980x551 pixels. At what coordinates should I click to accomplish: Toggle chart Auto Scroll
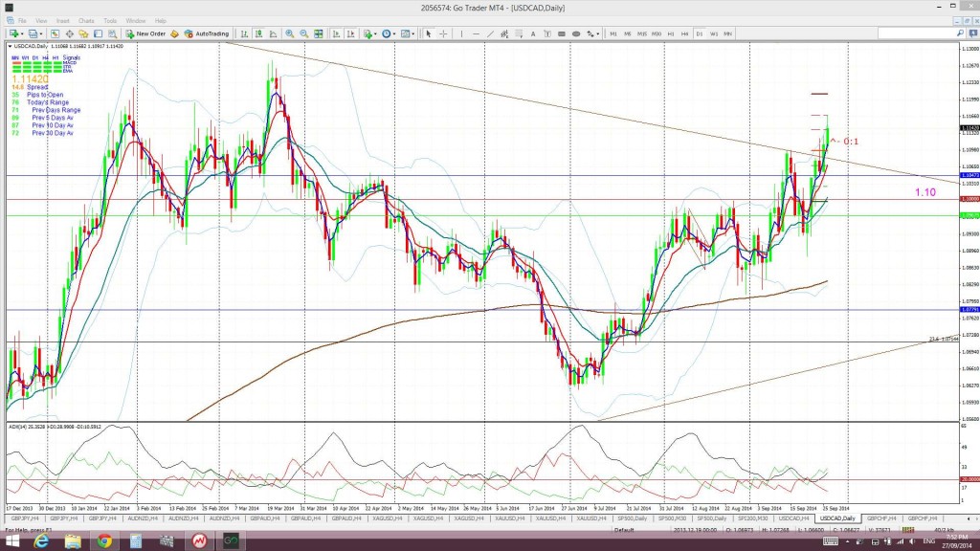pyautogui.click(x=336, y=33)
